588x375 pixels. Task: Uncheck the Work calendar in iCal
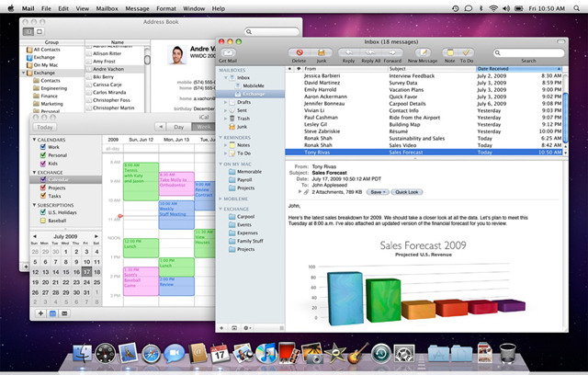point(43,147)
